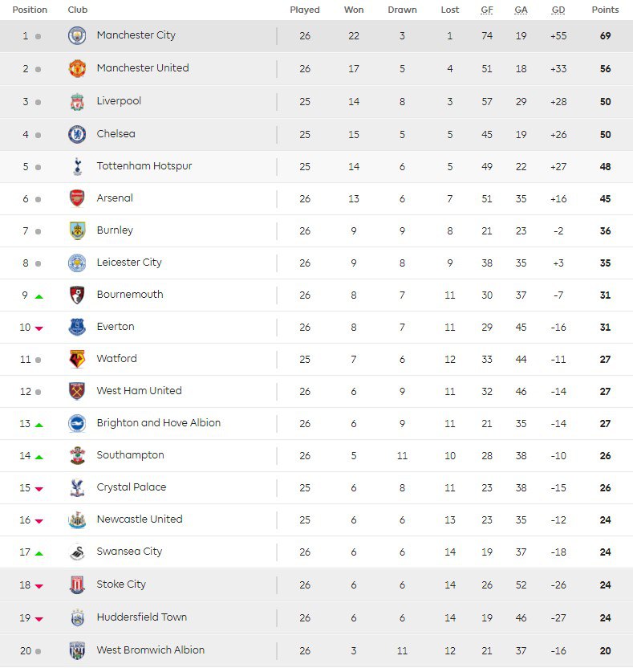The width and height of the screenshot is (633, 672).
Task: Click the Everton club crest
Action: tap(77, 327)
